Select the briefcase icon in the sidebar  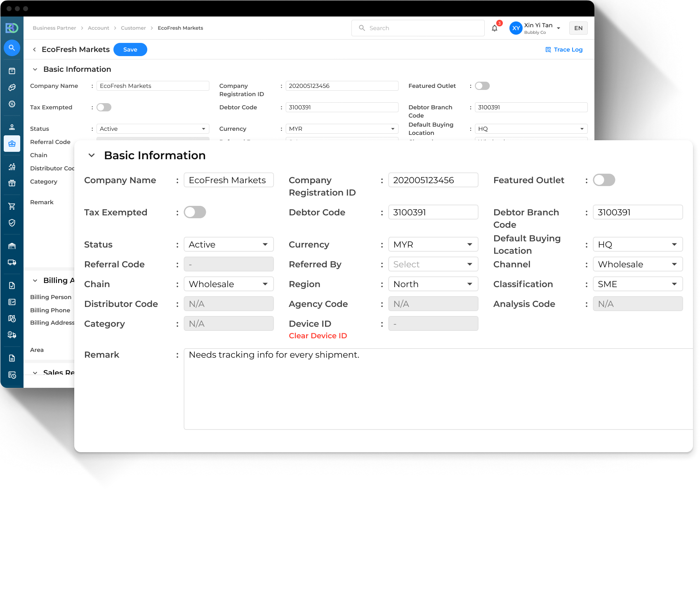(12, 144)
